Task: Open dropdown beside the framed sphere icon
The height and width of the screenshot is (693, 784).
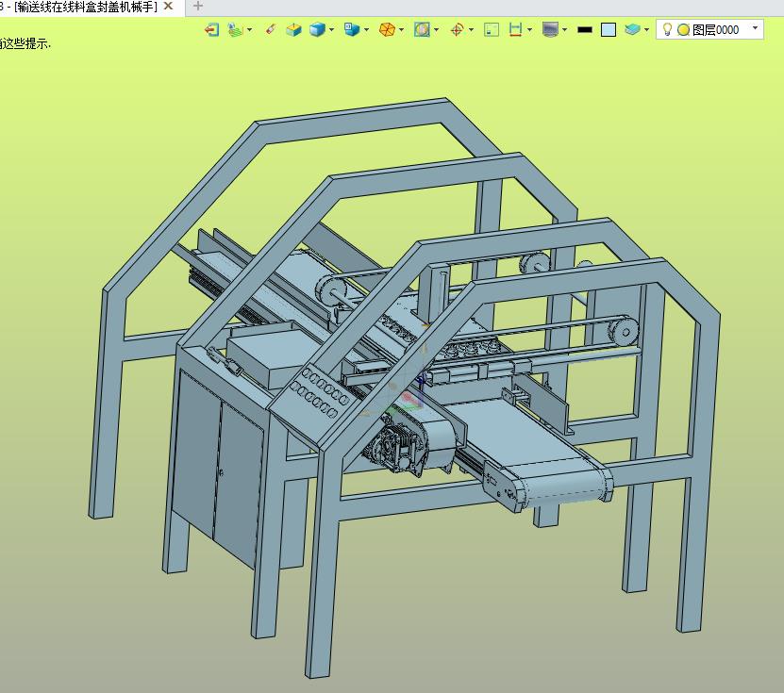Action: point(437,30)
